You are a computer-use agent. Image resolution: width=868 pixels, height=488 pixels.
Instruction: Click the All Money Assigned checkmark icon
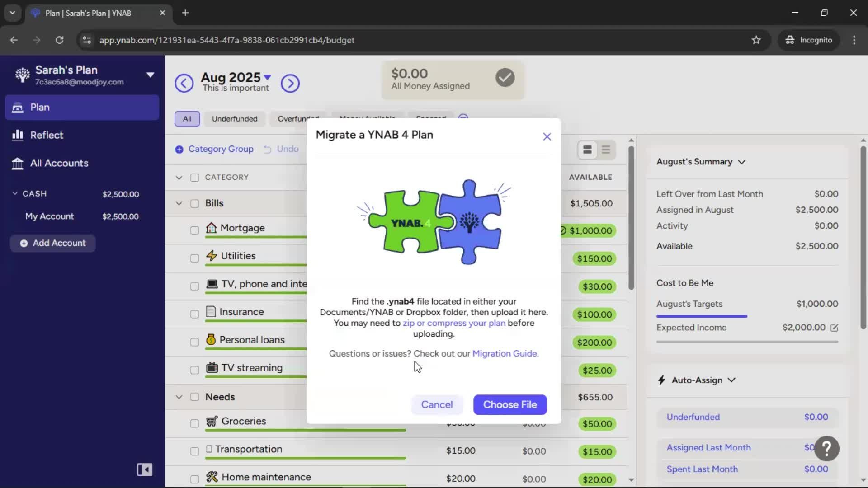tap(505, 78)
